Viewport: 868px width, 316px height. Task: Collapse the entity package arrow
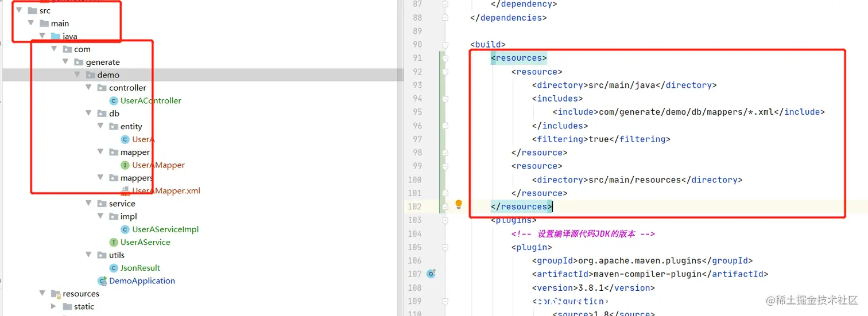100,126
